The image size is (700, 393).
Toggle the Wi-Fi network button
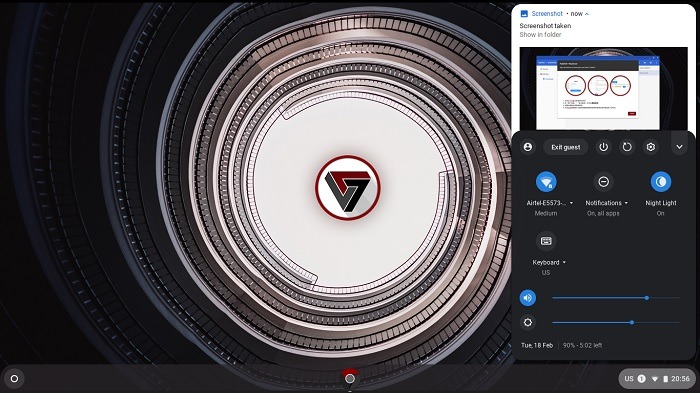[546, 182]
